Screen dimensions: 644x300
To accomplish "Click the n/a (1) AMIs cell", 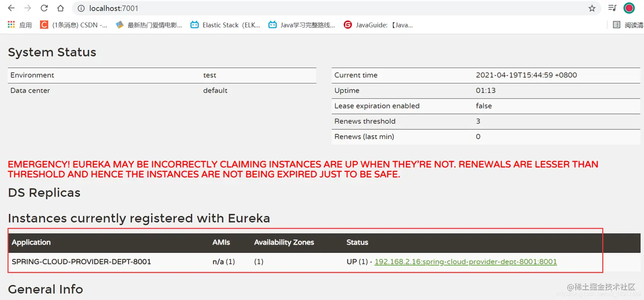I will 224,262.
